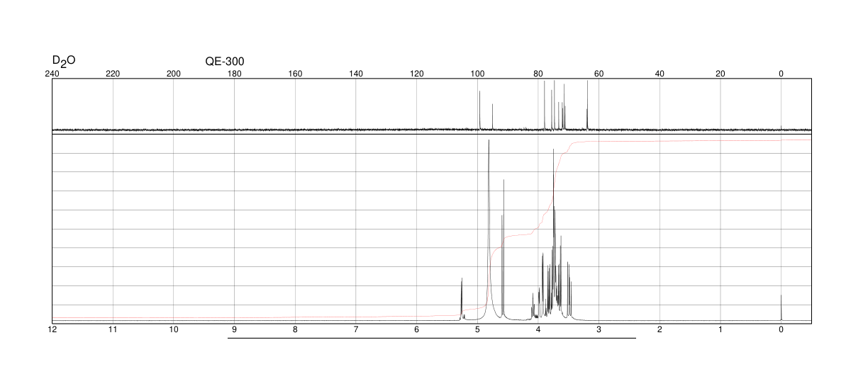Click the 60 ppm carbon axis label
Viewport: 868px width, 374px height.
tap(599, 74)
